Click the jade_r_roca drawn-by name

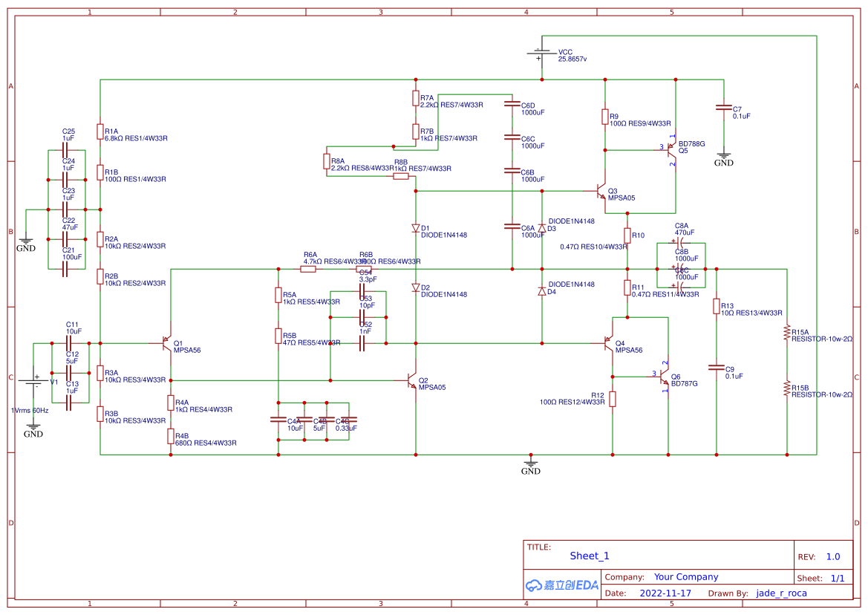click(781, 593)
